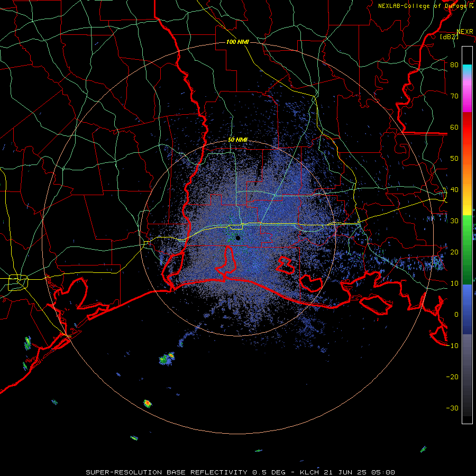Click the 70 value on the dBZ scale
This screenshot has width=476, height=476.
coord(454,96)
